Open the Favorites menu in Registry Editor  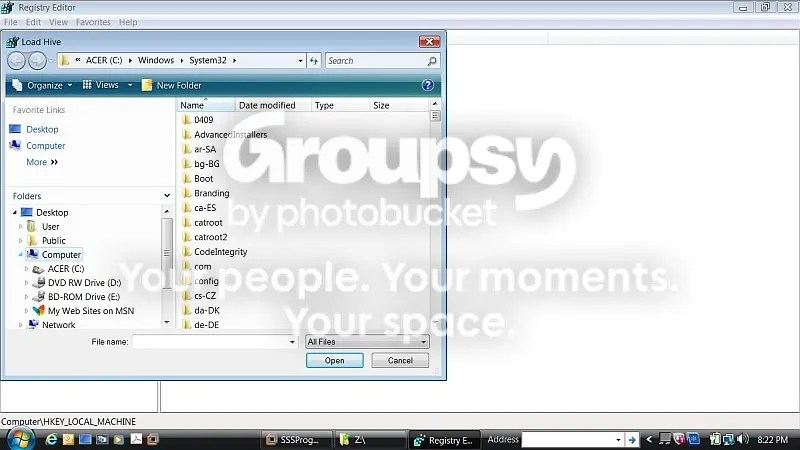pyautogui.click(x=93, y=22)
